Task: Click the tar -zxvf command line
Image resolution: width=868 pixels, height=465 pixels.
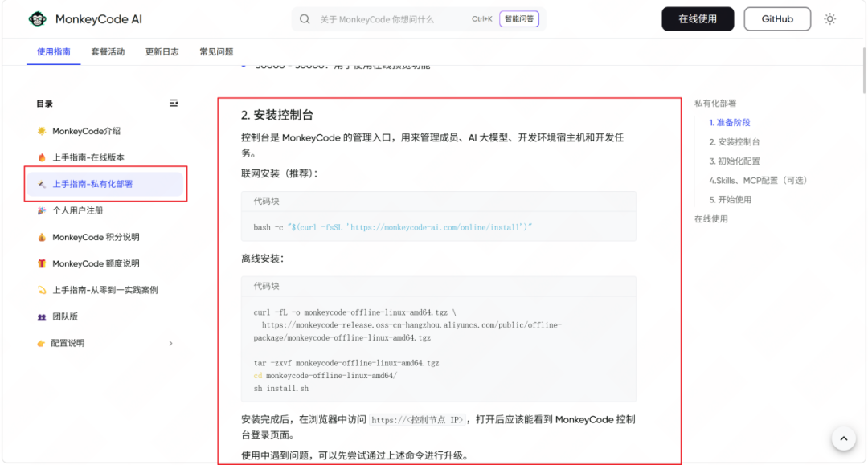Action: 346,363
